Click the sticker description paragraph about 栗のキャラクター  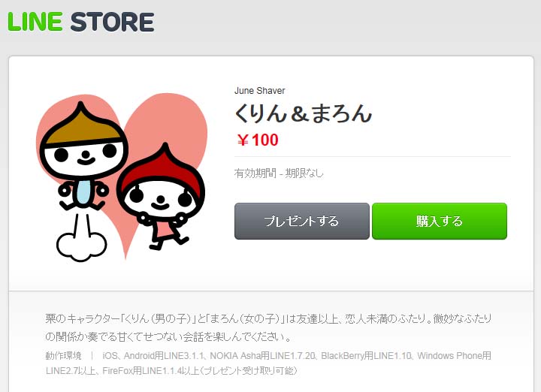(268, 327)
